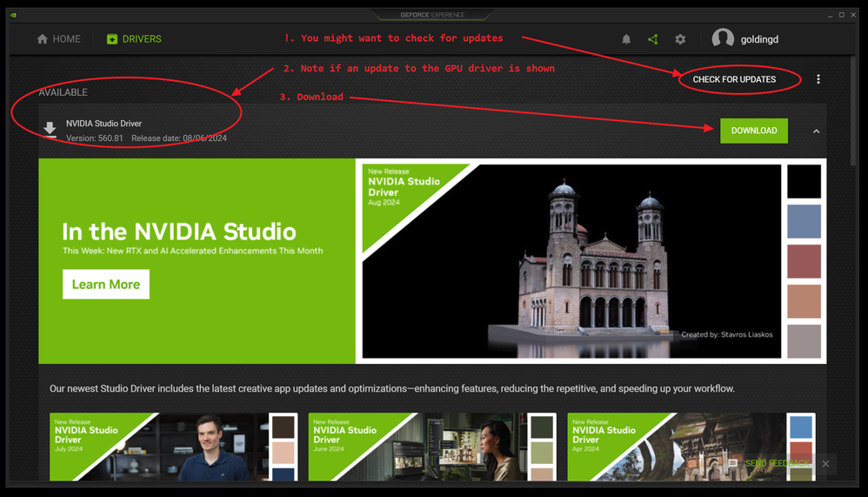Click the Created by: Stavros Liaskos credit

click(x=727, y=334)
